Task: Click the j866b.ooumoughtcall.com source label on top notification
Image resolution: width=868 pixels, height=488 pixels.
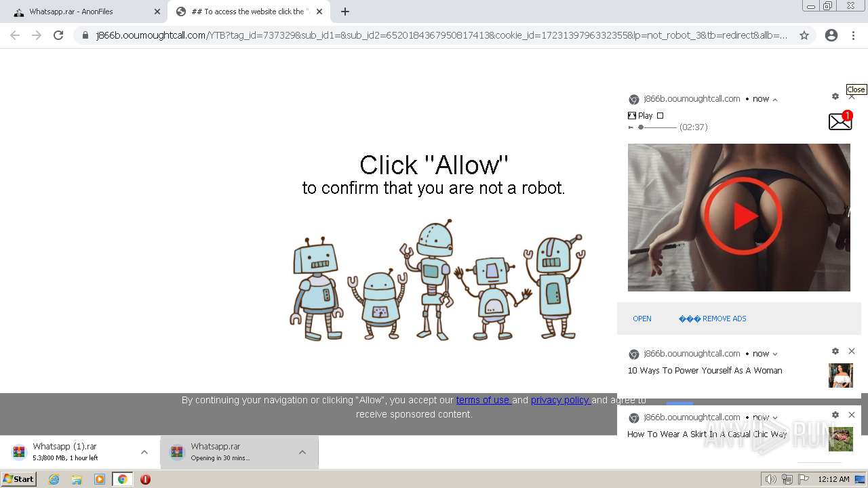Action: 692,99
